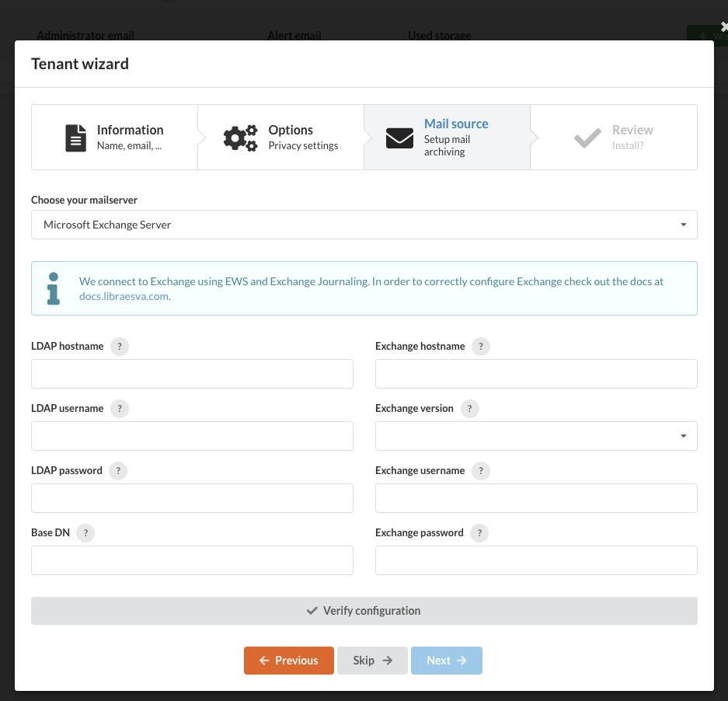728x701 pixels.
Task: Open help for Exchange hostname
Action: tap(480, 346)
